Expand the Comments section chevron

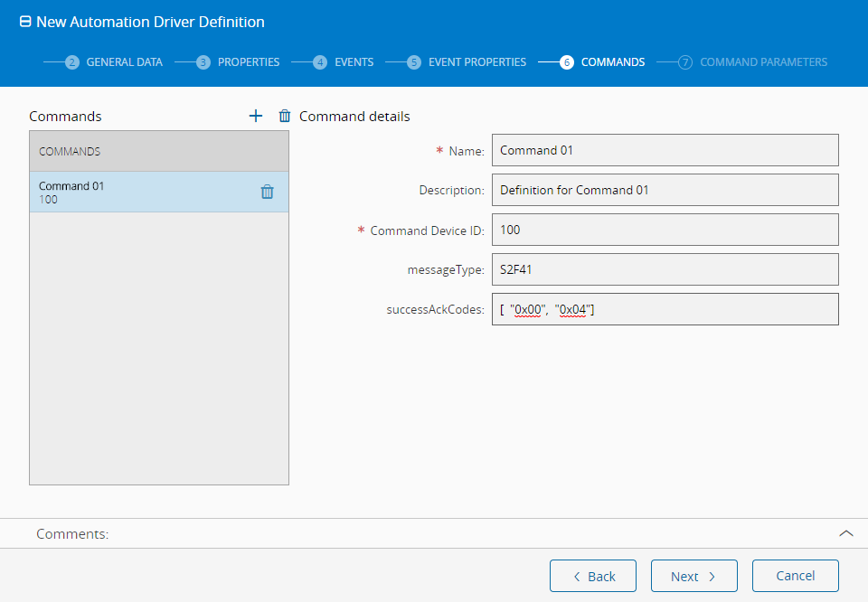click(846, 533)
